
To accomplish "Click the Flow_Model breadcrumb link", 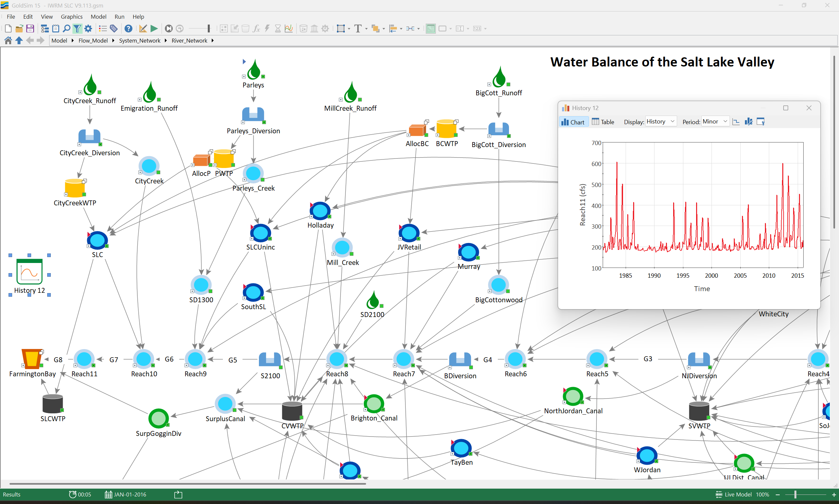I will [x=93, y=40].
